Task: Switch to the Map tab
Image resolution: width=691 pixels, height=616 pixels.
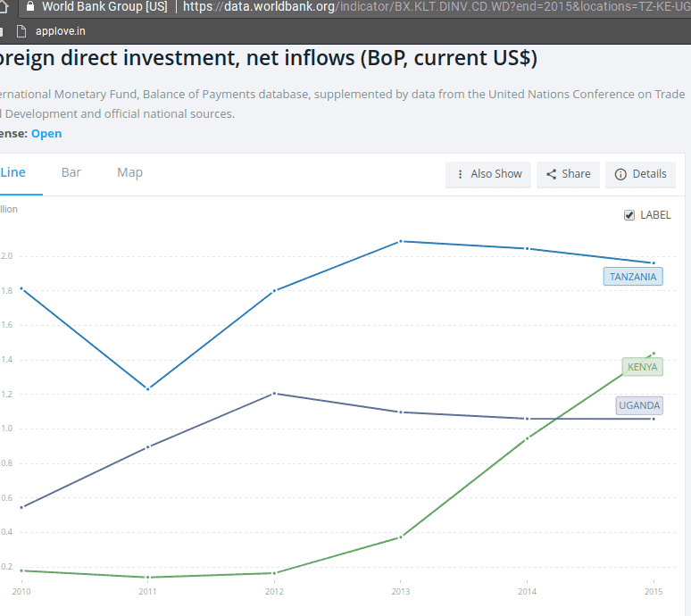Action: pyautogui.click(x=129, y=172)
